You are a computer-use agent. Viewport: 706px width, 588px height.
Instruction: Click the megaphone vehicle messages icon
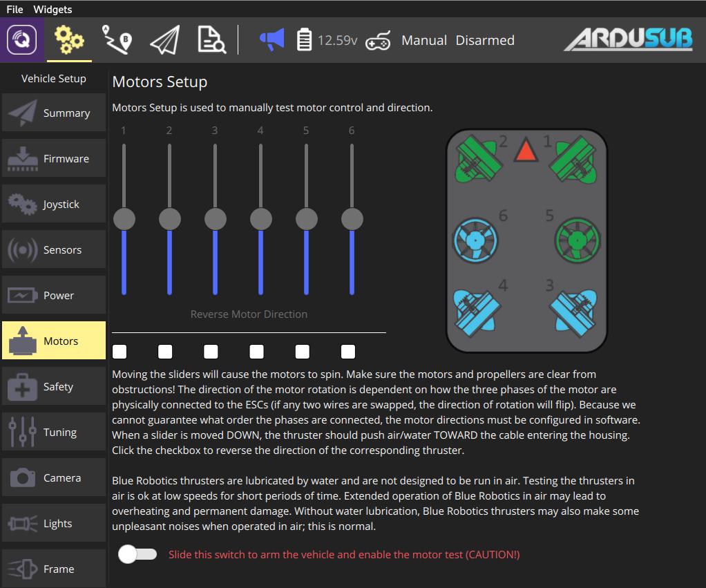point(271,40)
